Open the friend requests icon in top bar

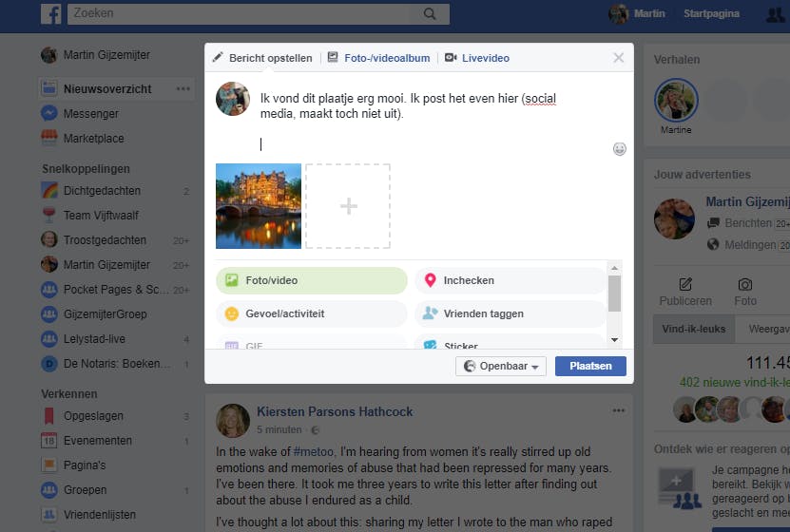776,14
